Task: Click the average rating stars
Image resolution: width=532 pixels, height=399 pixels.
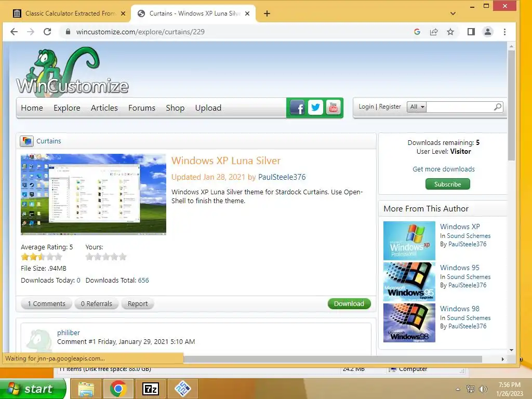Action: [42, 257]
